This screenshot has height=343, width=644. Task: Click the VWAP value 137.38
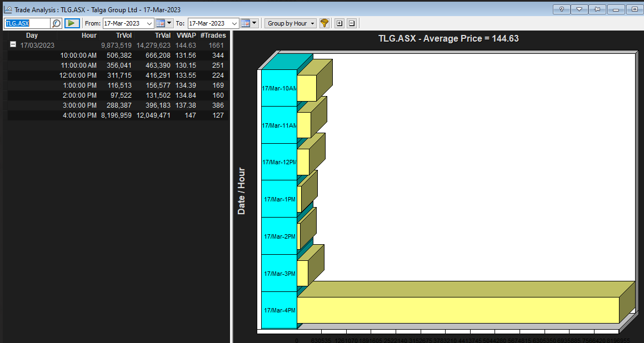186,105
